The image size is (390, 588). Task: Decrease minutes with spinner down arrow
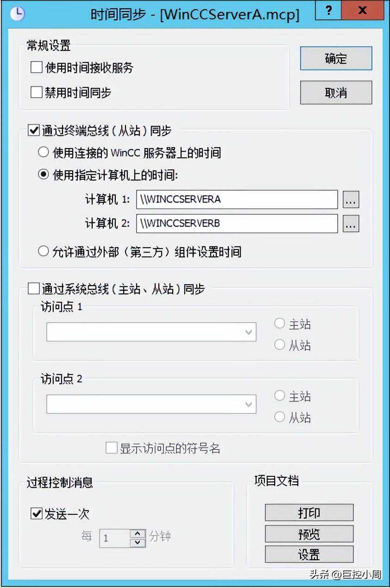click(138, 543)
